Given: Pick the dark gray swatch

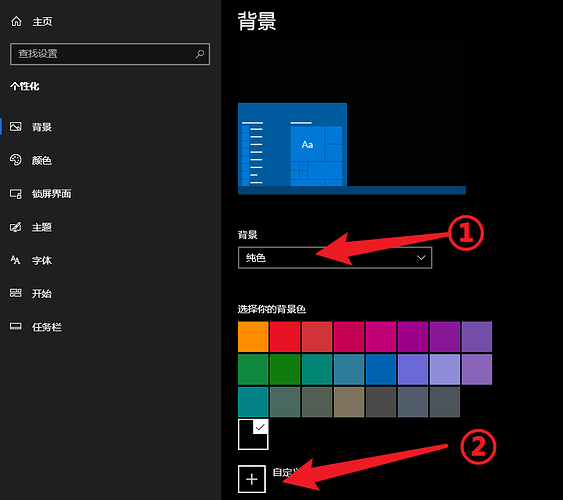Looking at the screenshot, I should pyautogui.click(x=381, y=402).
